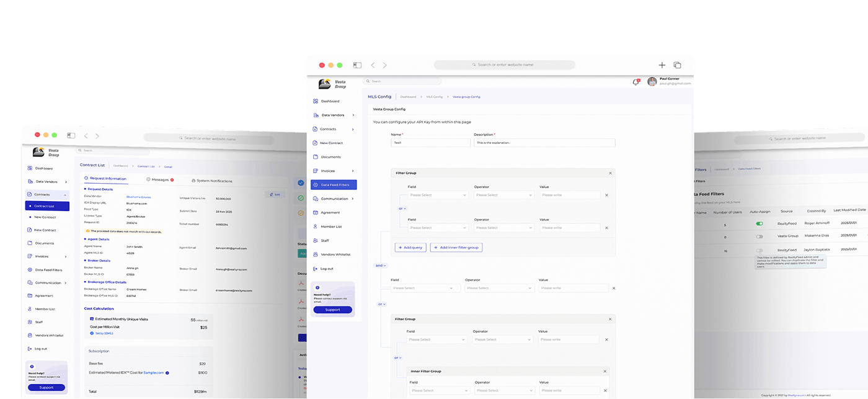Toggle Auto-Assign for Jaylon Baptista row
Viewport: 868px width, 399px height.
click(759, 250)
